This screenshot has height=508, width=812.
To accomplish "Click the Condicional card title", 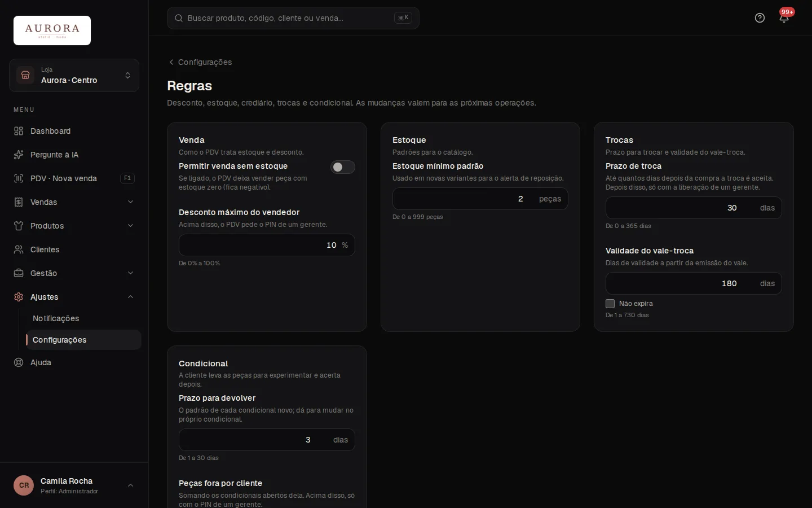I will pos(204,364).
